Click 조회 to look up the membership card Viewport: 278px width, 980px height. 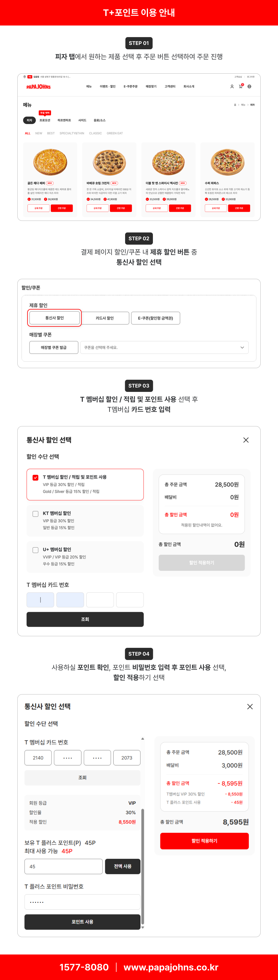85,619
